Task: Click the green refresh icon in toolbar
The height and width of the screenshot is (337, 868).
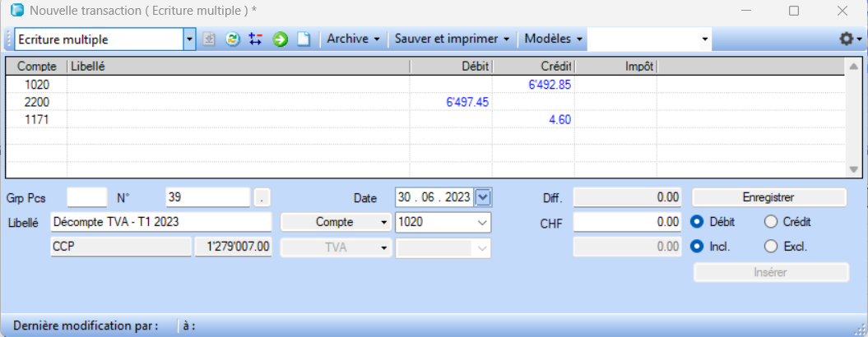Action: point(232,39)
